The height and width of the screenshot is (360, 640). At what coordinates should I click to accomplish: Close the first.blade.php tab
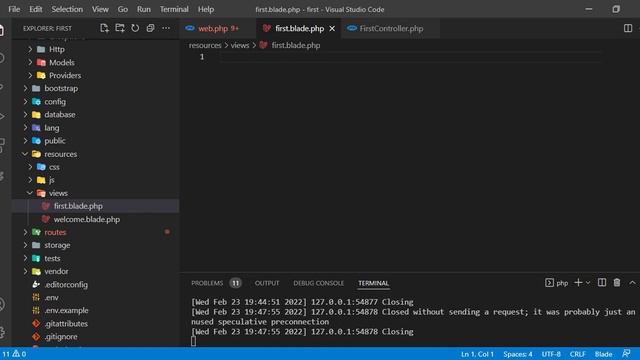pyautogui.click(x=332, y=29)
